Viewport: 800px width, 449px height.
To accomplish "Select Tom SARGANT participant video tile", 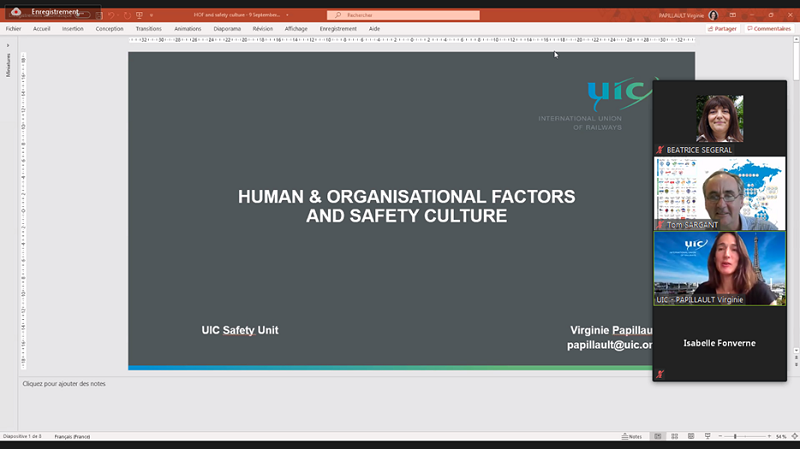I will (x=719, y=193).
